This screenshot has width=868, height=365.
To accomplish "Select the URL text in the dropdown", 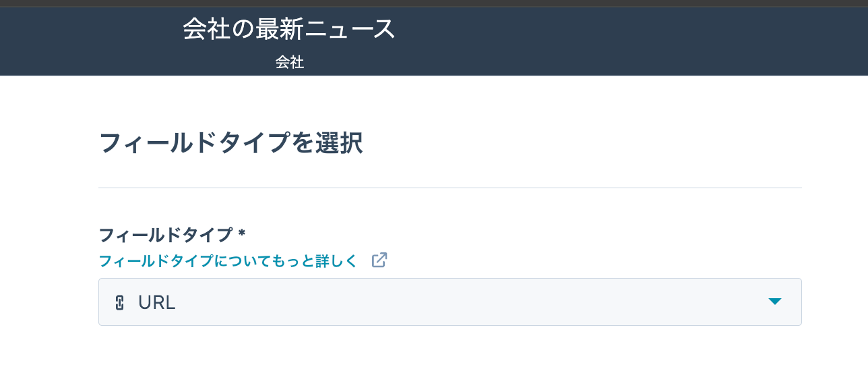I will pyautogui.click(x=157, y=302).
